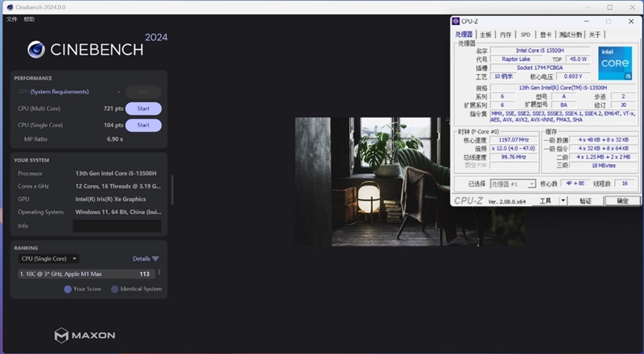Click the Info text field
This screenshot has width=644, height=354.
(x=118, y=226)
